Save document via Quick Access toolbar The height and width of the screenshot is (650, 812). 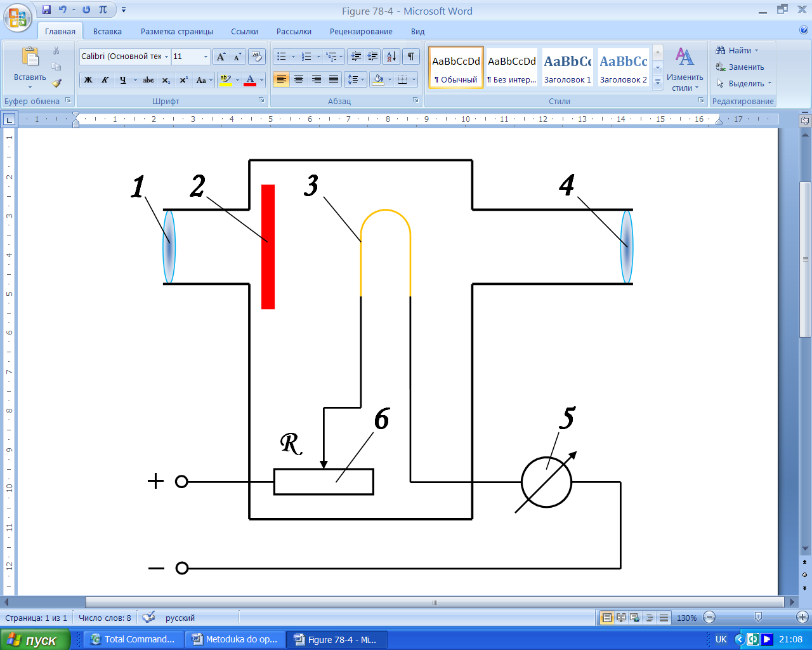pyautogui.click(x=46, y=10)
